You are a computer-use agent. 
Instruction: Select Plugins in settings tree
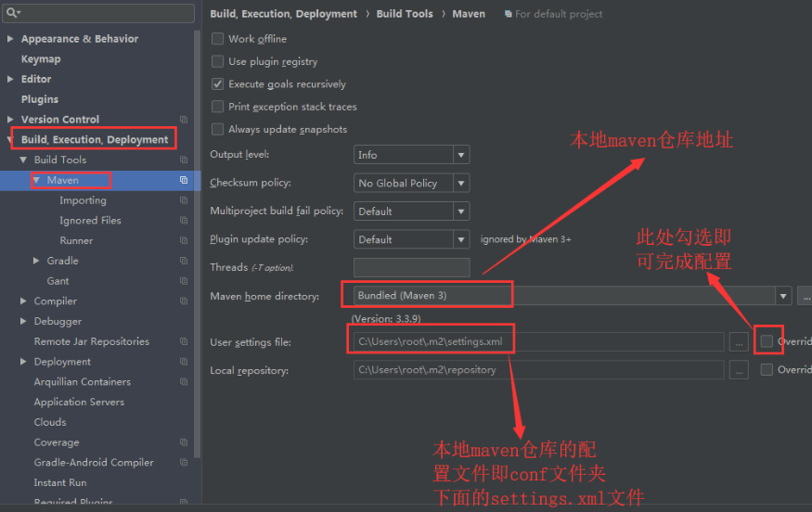tap(40, 99)
